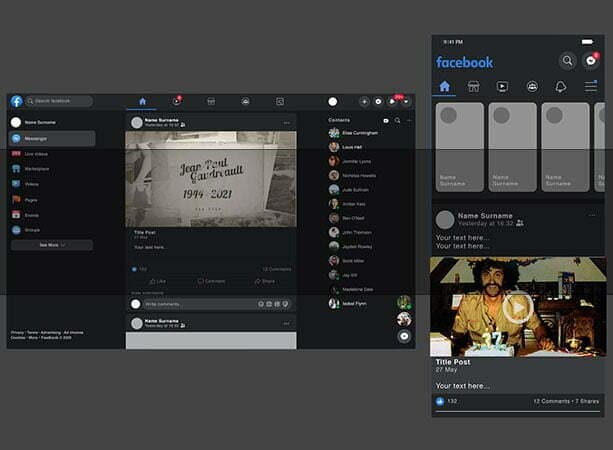
Task: Tap the search icon on mobile header
Action: 567,61
